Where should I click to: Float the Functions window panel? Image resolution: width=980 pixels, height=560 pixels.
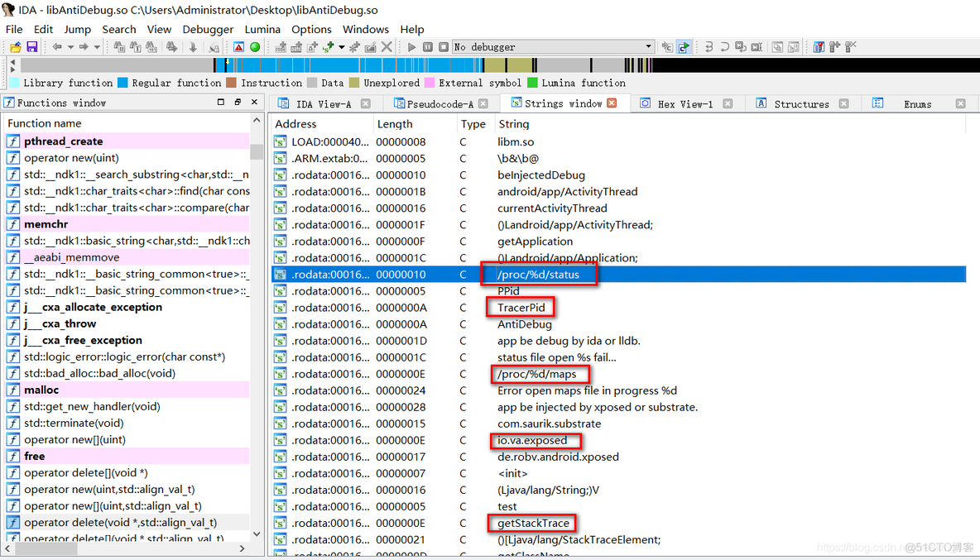(238, 102)
